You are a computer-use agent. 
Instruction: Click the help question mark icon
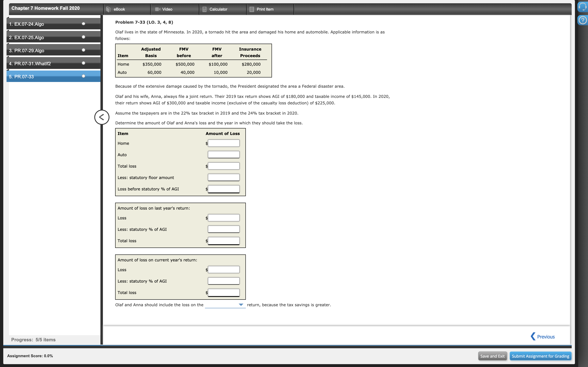(x=583, y=20)
